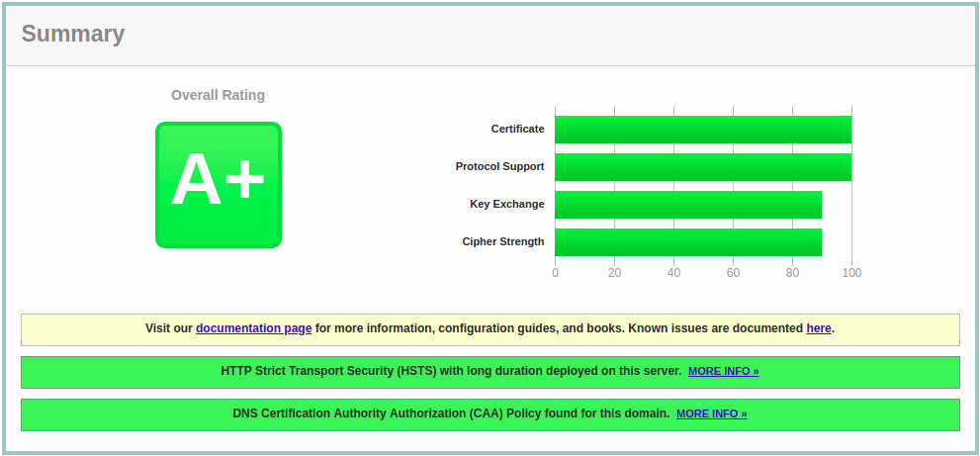Open the known issues 'here' link
The width and height of the screenshot is (980, 456).
(819, 328)
